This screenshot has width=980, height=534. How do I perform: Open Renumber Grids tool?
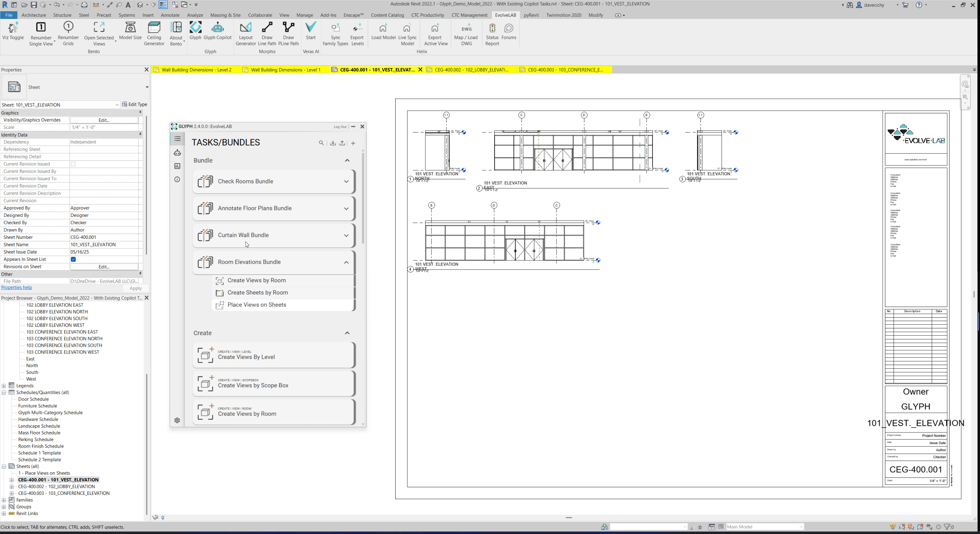pos(68,33)
